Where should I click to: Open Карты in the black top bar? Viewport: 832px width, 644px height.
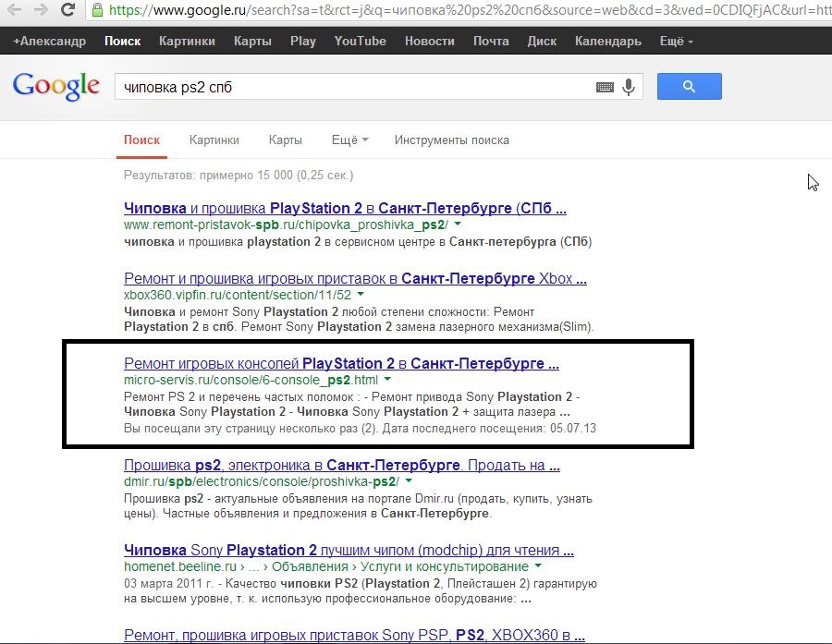252,42
